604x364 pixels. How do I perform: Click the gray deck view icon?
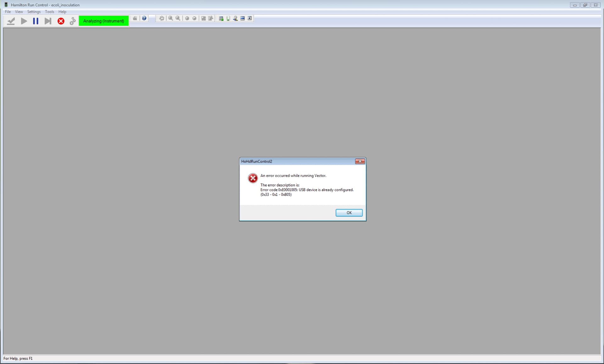[204, 18]
